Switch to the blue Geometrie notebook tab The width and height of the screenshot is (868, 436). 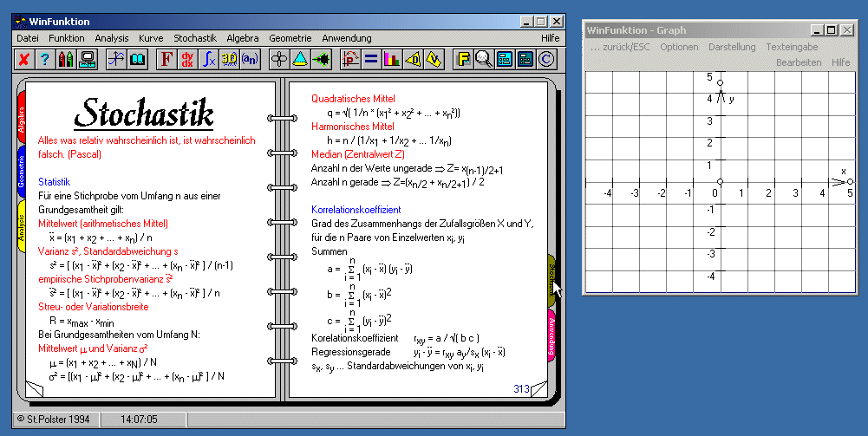21,172
